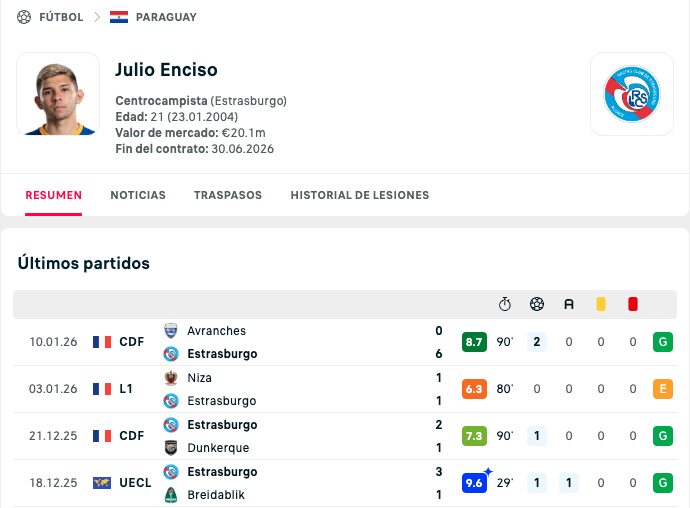
Task: Click the orange E draw result badge
Action: pos(662,389)
